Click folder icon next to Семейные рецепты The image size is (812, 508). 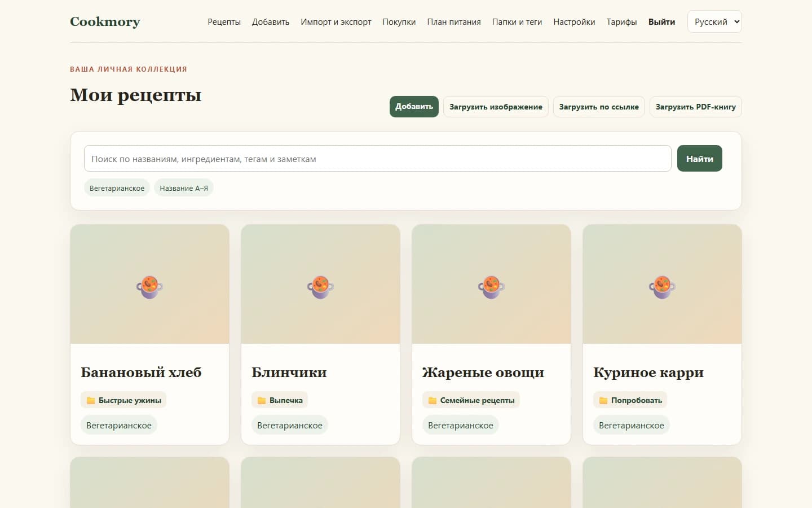point(433,400)
